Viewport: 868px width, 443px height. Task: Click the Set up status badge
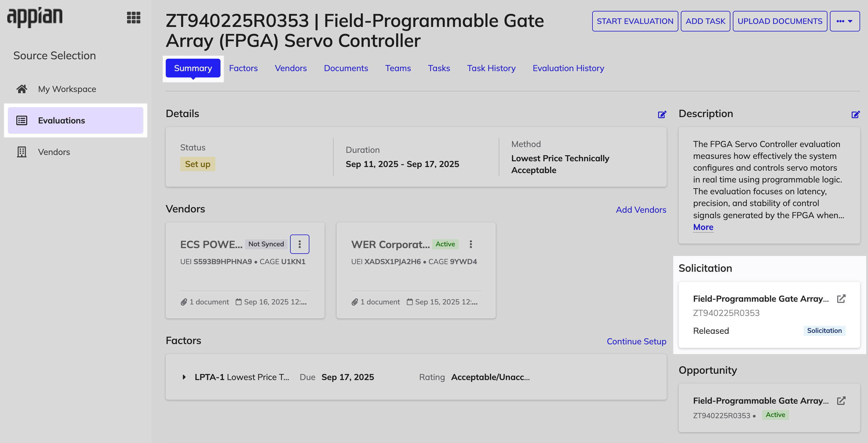[x=197, y=164]
